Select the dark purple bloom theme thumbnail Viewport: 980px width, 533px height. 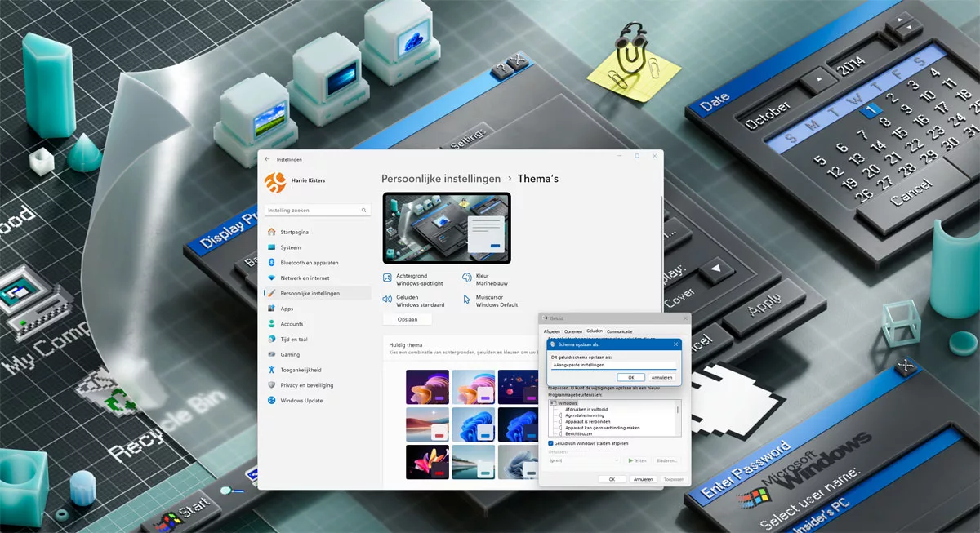point(427,387)
